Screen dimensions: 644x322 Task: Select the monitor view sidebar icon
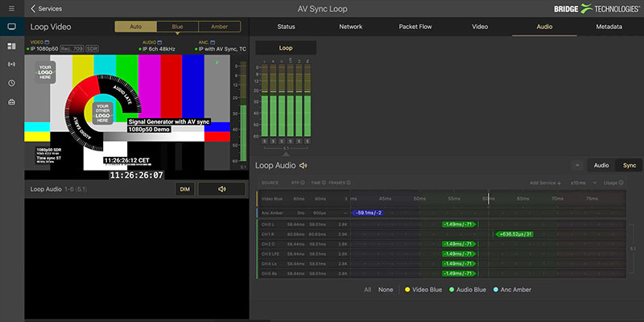pyautogui.click(x=11, y=27)
